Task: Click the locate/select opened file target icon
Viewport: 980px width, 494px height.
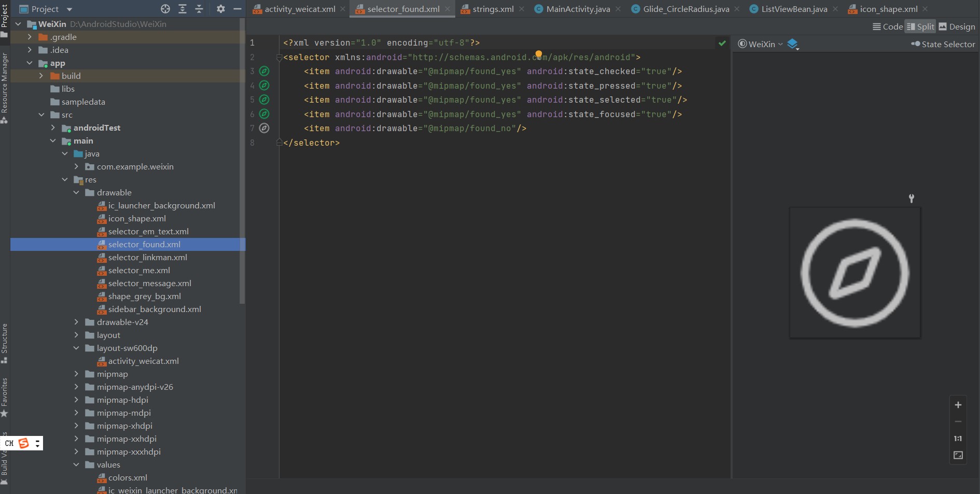Action: click(165, 9)
